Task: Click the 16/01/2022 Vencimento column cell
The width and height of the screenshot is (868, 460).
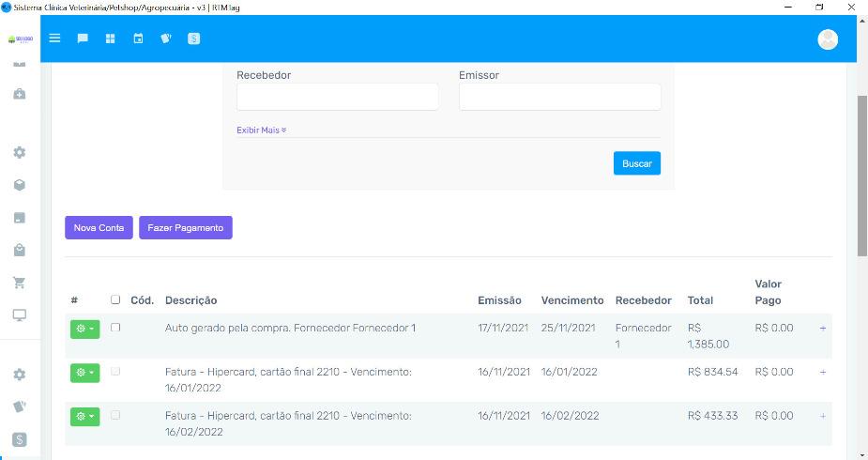Action: 569,372
